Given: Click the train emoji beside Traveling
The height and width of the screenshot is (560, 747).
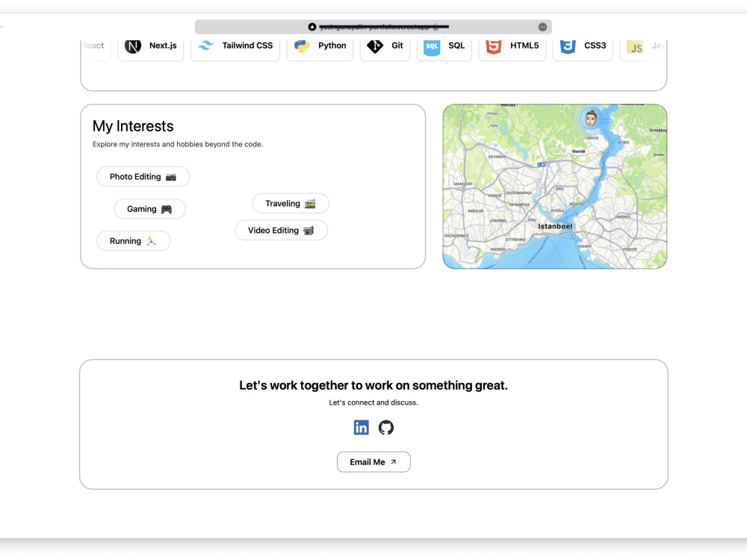Looking at the screenshot, I should coord(310,203).
